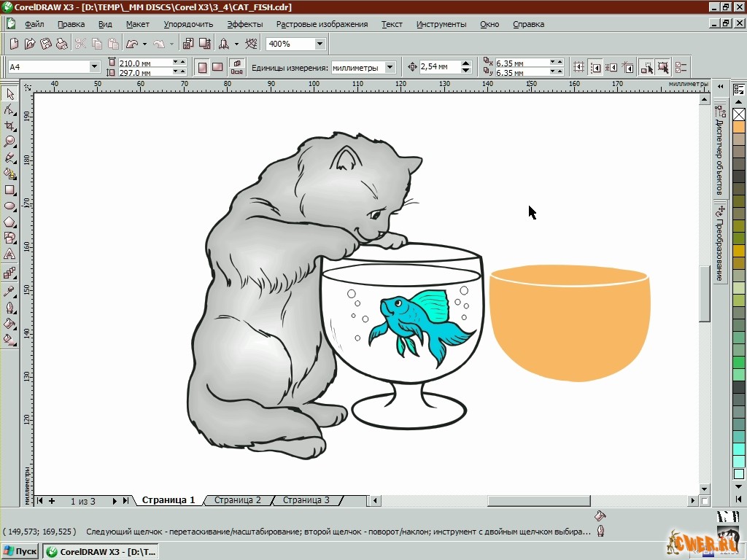Open the zoom level 400% dropdown
The height and width of the screenshot is (560, 747).
(320, 44)
